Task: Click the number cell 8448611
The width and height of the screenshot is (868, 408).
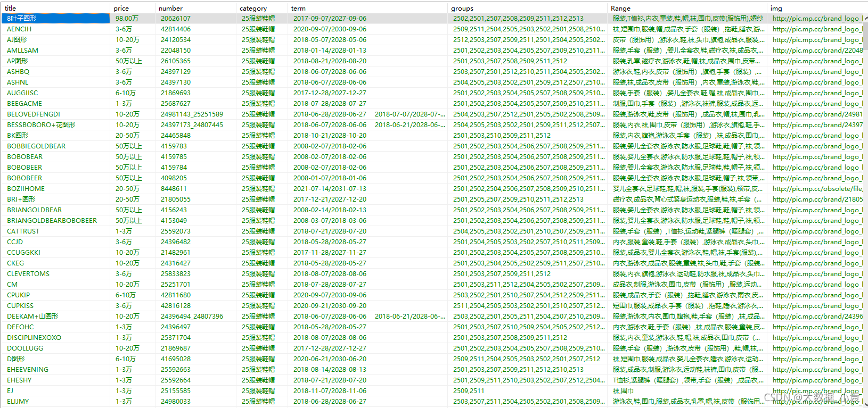Action: 195,189
